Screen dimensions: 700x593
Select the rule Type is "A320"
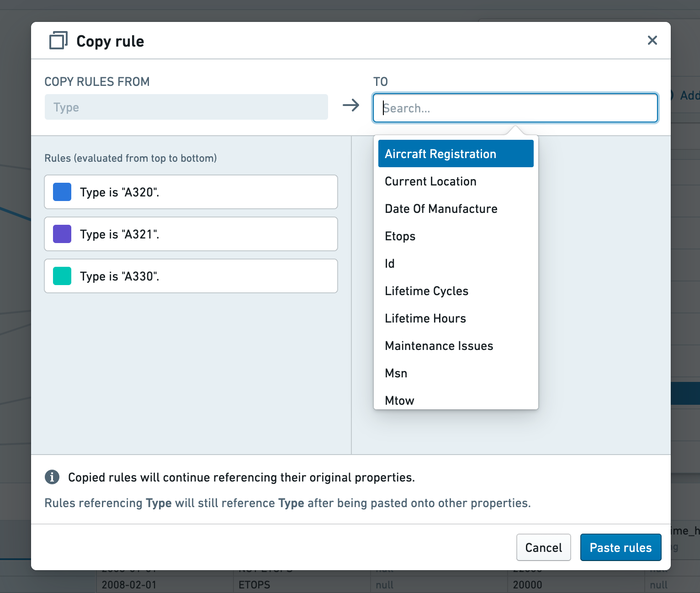pyautogui.click(x=191, y=192)
